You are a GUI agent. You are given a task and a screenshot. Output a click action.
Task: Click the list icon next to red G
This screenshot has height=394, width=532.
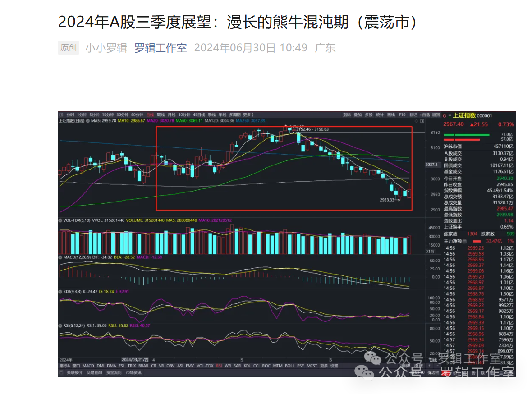click(449, 116)
